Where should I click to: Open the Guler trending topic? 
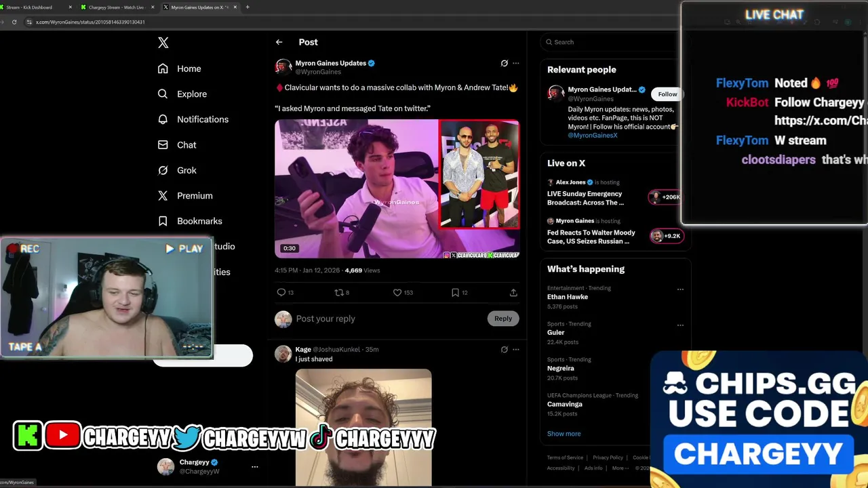point(556,332)
